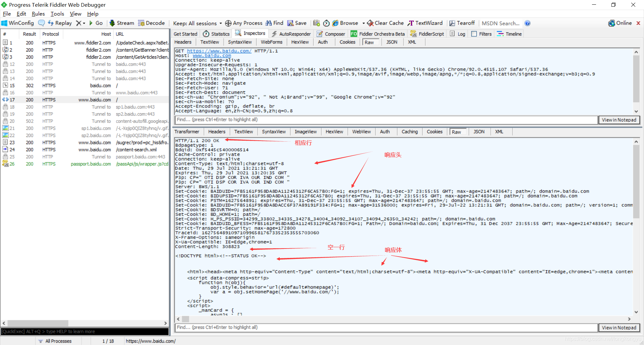Click response View in Notepad button
The height and width of the screenshot is (345, 644).
(x=619, y=328)
